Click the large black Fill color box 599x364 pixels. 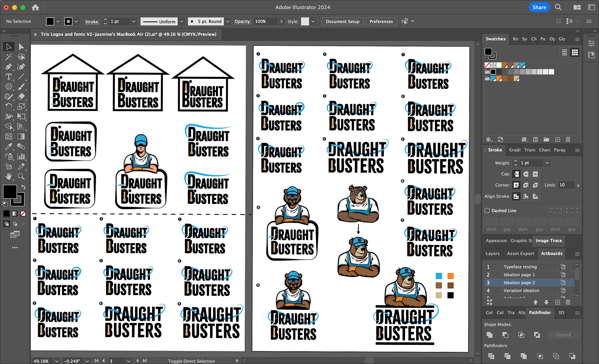click(10, 192)
